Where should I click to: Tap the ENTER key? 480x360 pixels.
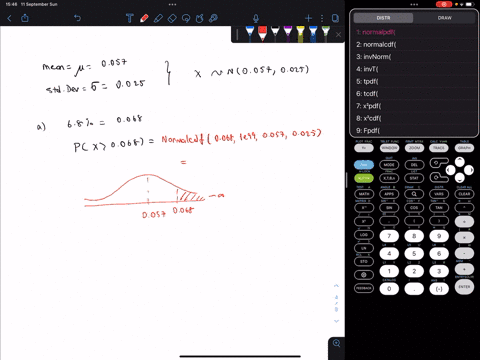464,287
